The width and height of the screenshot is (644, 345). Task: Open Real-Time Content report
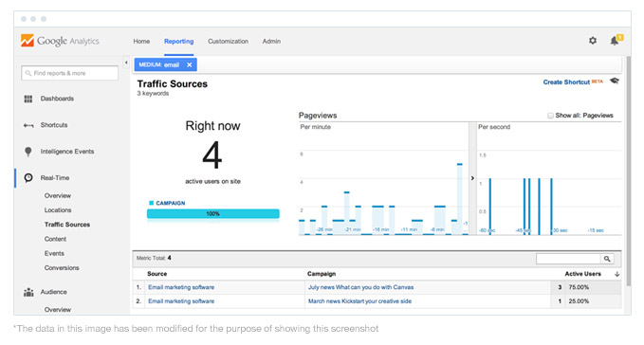pos(55,239)
